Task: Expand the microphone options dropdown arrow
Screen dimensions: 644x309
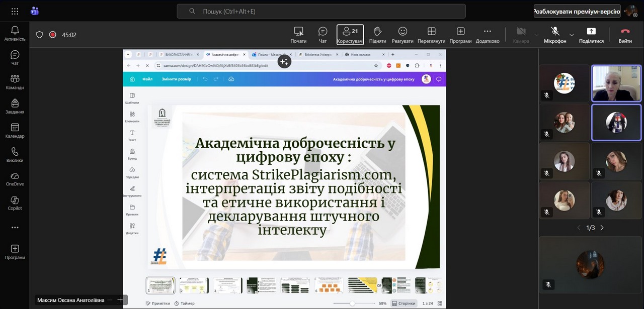Action: click(x=572, y=35)
